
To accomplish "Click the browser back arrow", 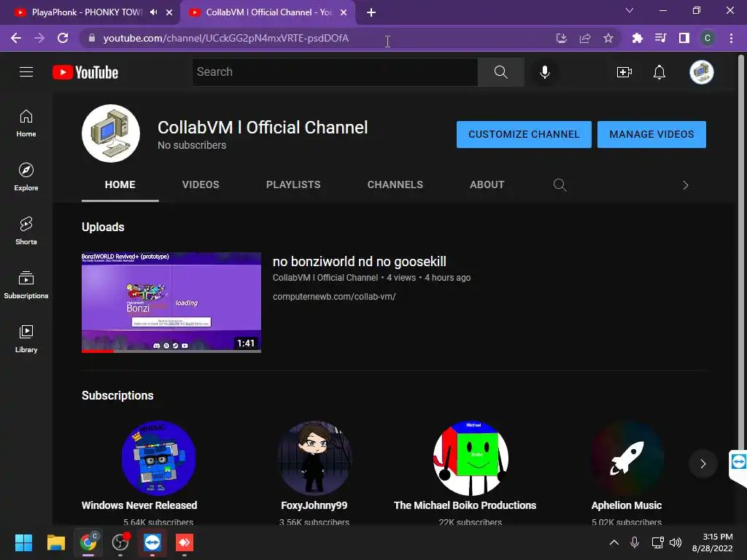I will 16,38.
